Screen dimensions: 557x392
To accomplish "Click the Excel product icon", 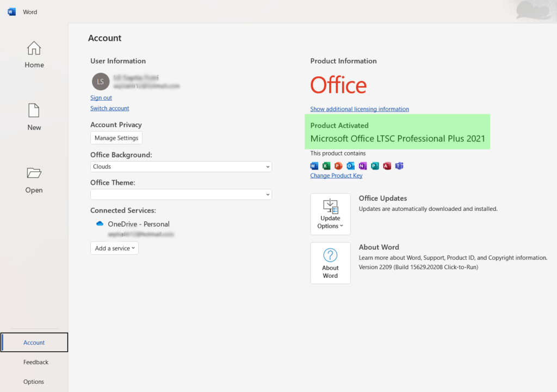I will [326, 166].
